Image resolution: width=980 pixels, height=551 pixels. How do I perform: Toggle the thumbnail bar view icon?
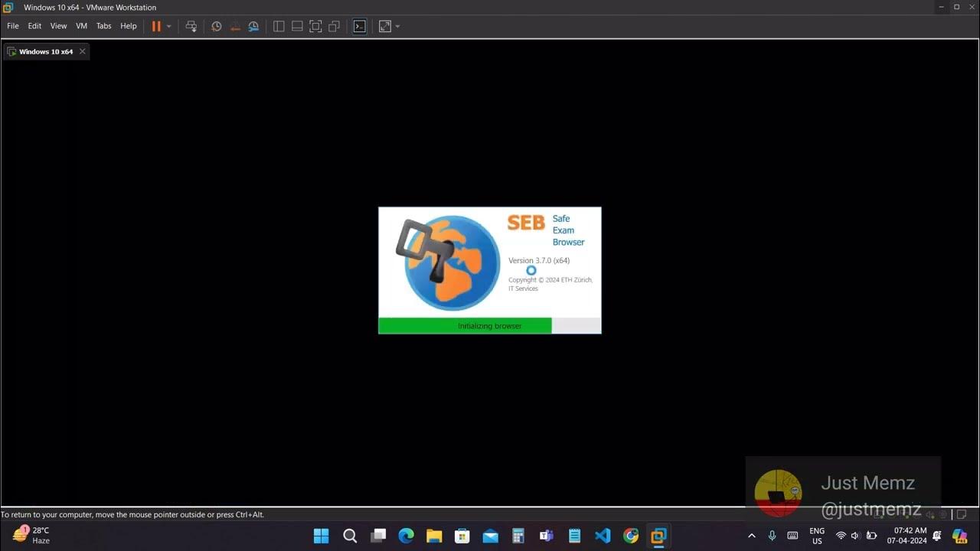[297, 26]
